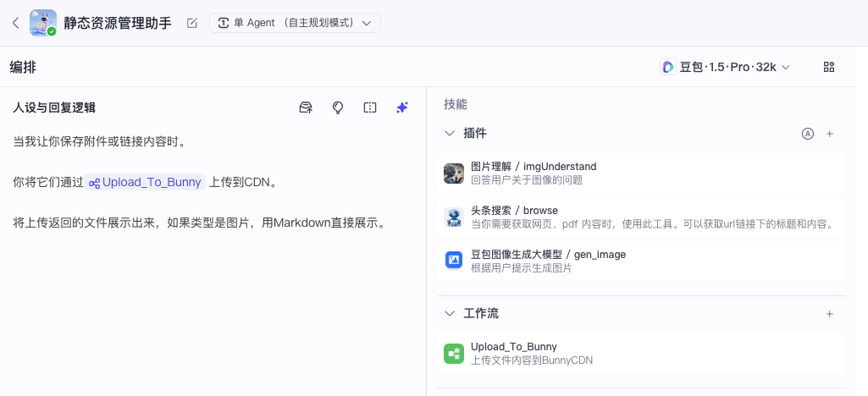This screenshot has height=396, width=868.
Task: Open the 头条搜索 / browse plugin
Action: point(641,217)
